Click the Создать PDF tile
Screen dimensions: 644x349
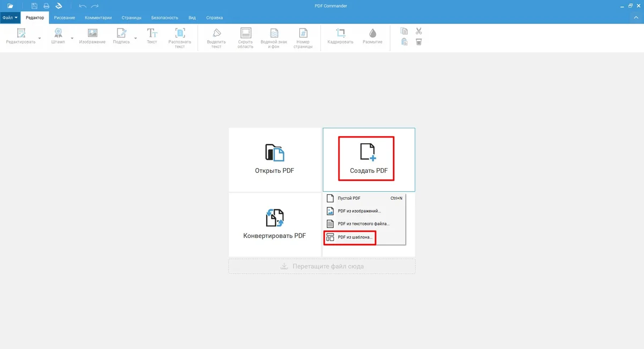369,159
